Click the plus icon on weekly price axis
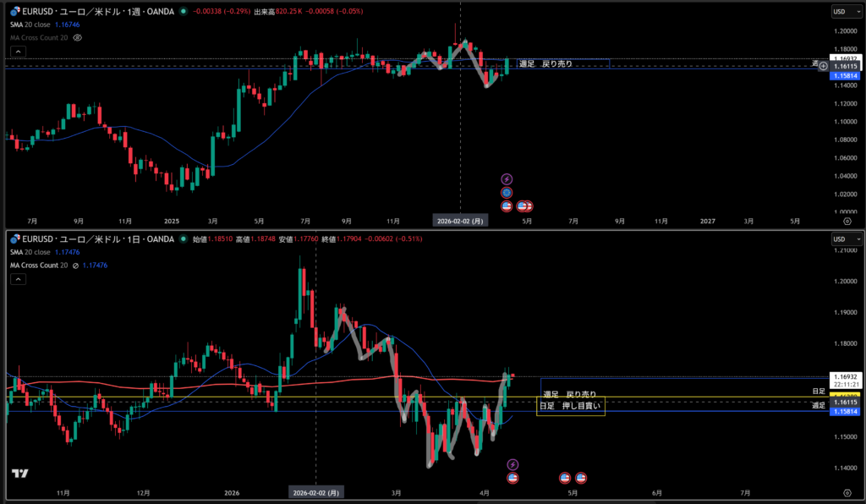 point(823,65)
